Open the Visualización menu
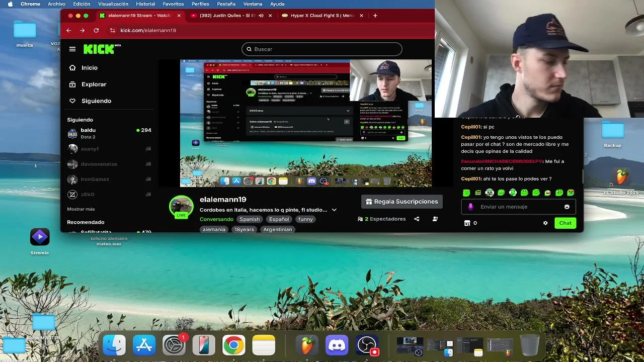The height and width of the screenshot is (362, 644). [113, 4]
